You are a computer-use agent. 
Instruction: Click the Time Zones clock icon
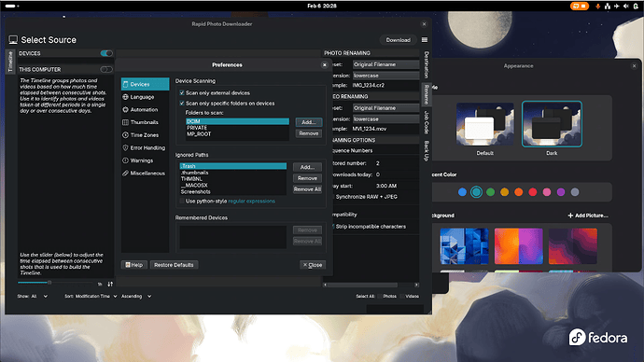click(x=126, y=135)
